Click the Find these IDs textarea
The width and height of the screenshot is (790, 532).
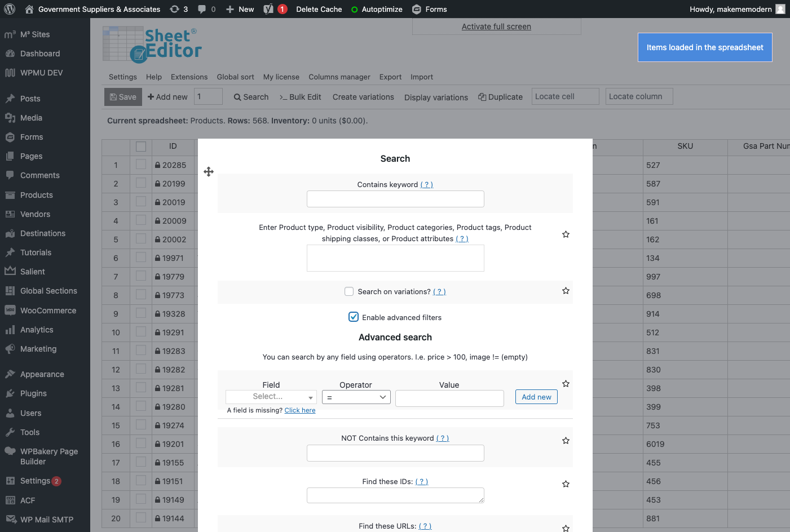395,495
